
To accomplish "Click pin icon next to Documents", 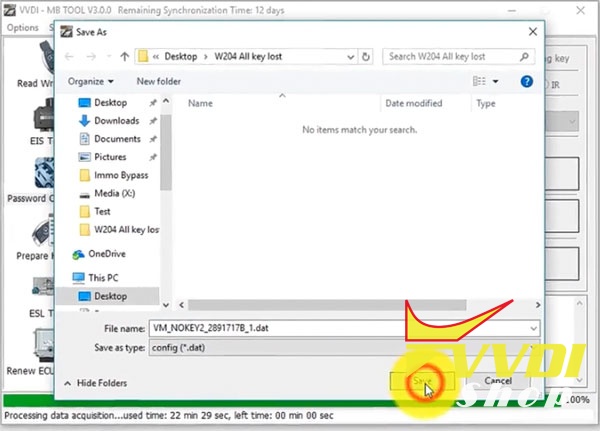I will (x=153, y=139).
